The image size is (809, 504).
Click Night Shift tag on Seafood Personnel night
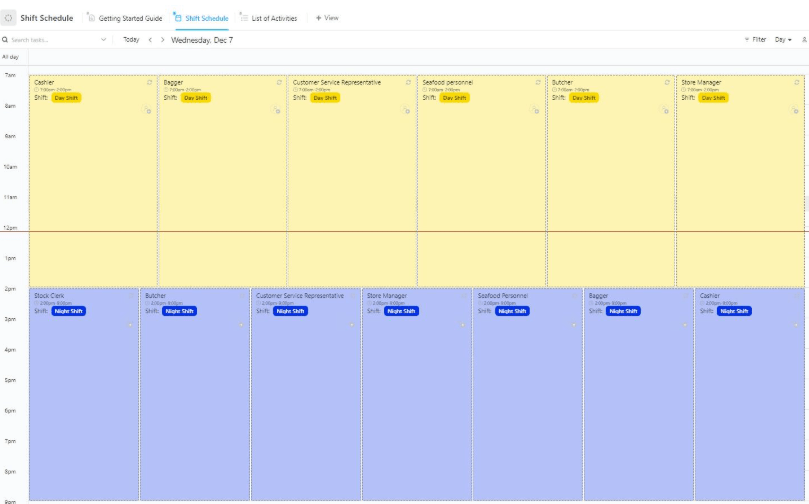pyautogui.click(x=512, y=311)
